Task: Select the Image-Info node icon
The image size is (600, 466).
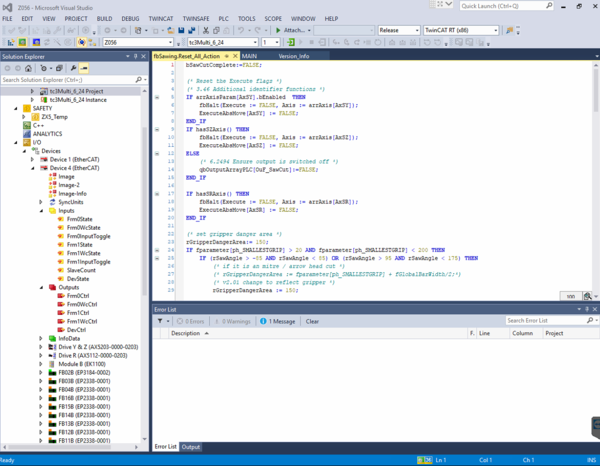Action: pyautogui.click(x=50, y=193)
